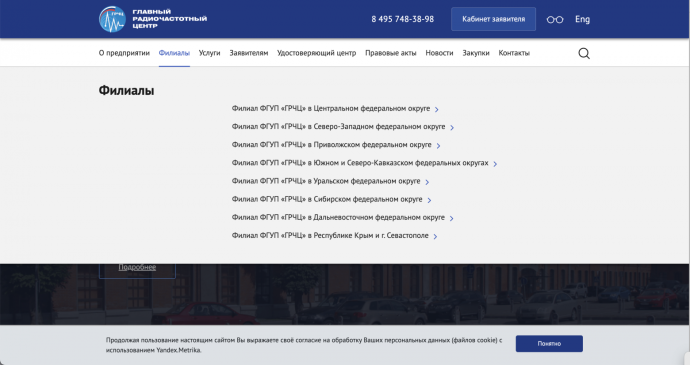Click the arrow beside Центральном федеральном округе
Image resolution: width=690 pixels, height=365 pixels.
click(437, 109)
